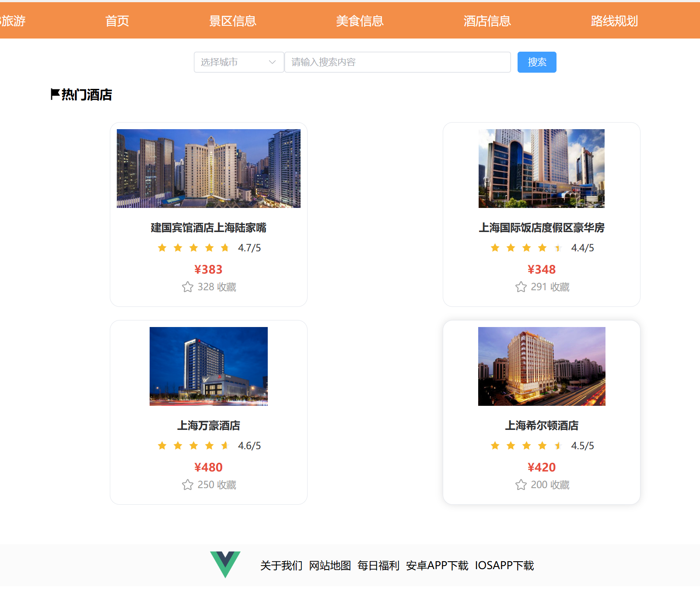
Task: Open the 上海国际饭店度假区豪华房 hotel photo
Action: (x=542, y=169)
